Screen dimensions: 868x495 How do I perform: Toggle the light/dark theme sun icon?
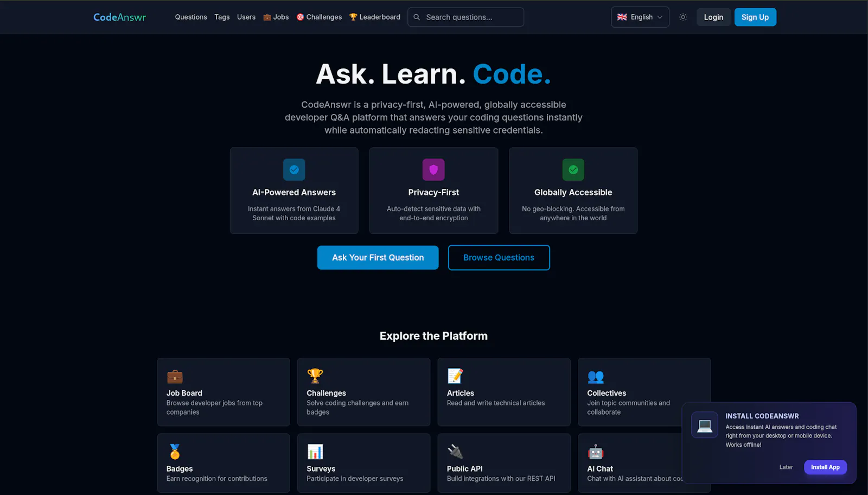683,17
